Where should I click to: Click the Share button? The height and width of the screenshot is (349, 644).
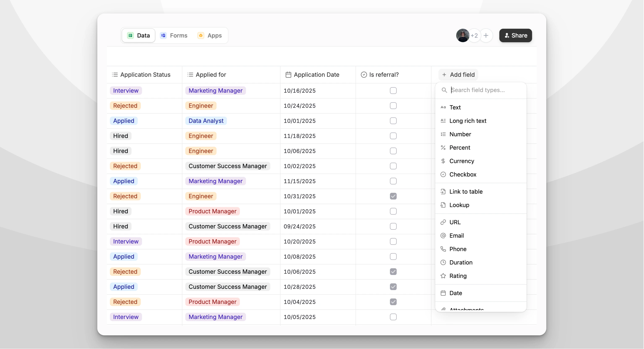click(x=515, y=35)
